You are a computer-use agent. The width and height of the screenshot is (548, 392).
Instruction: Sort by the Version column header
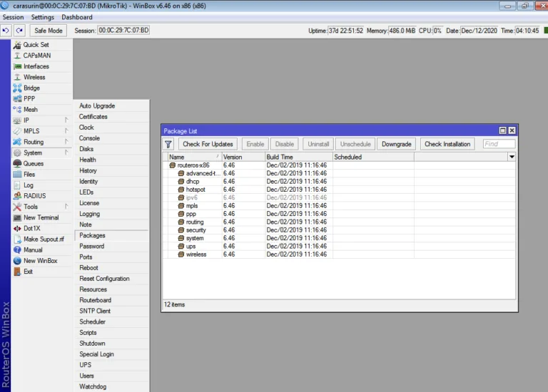coord(242,157)
